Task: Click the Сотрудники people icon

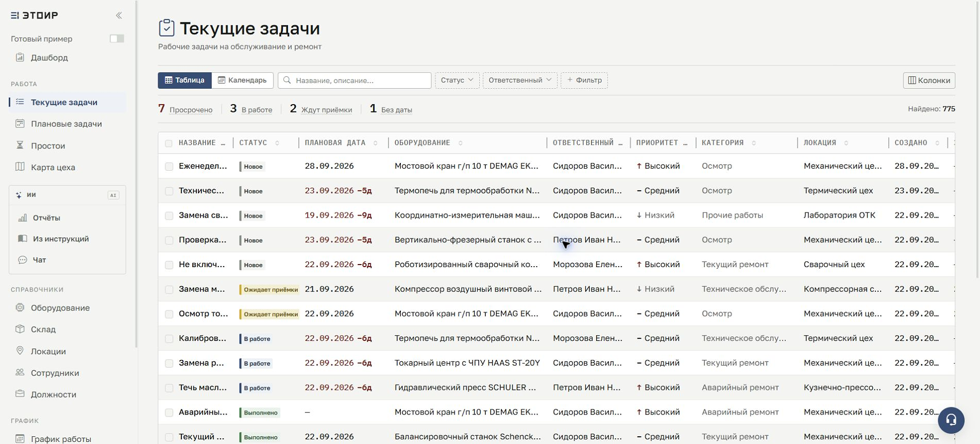Action: click(x=20, y=372)
